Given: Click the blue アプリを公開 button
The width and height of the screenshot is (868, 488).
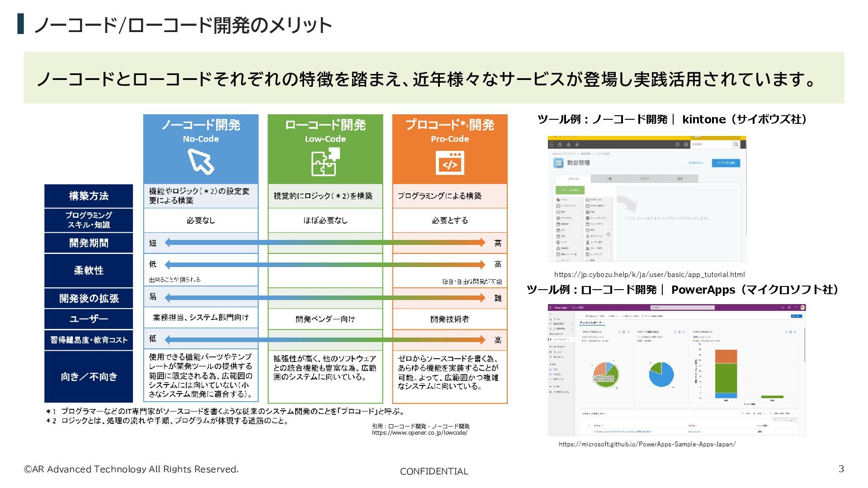Looking at the screenshot, I should click(726, 163).
